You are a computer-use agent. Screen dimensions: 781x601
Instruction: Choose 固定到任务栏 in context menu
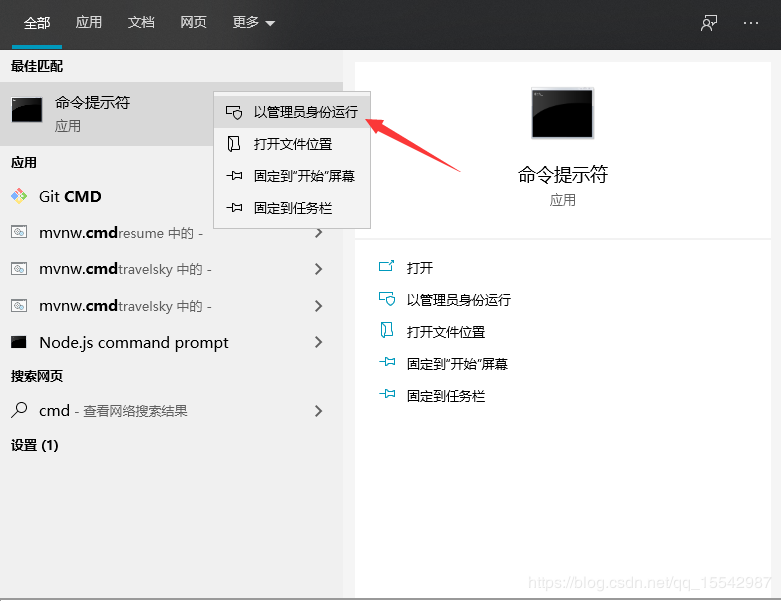[292, 208]
